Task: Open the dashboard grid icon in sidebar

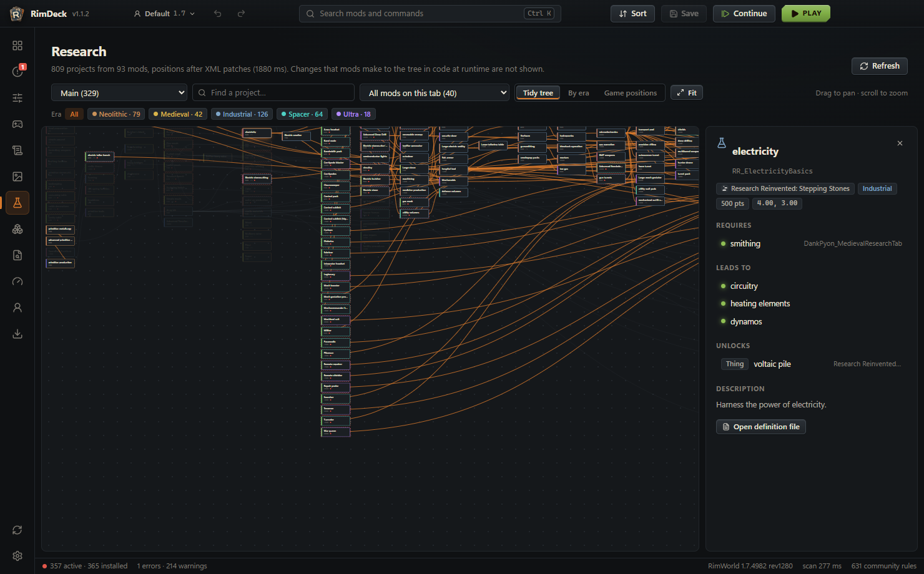Action: point(17,46)
